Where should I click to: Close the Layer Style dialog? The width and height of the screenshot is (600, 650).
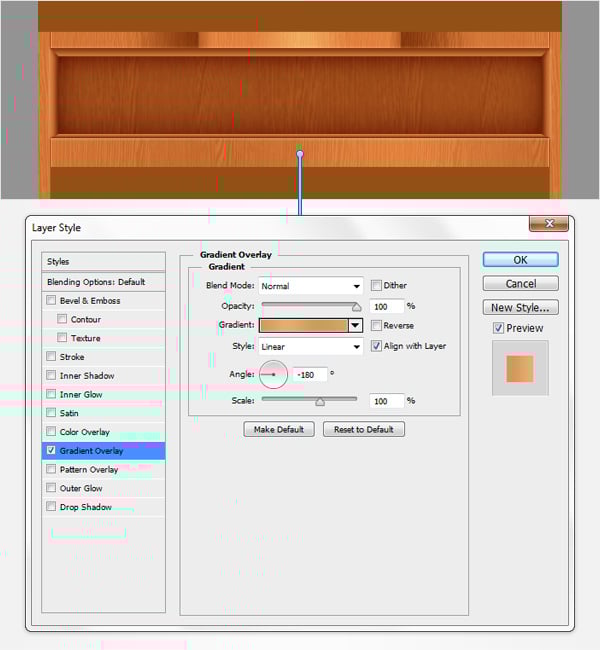tap(549, 224)
